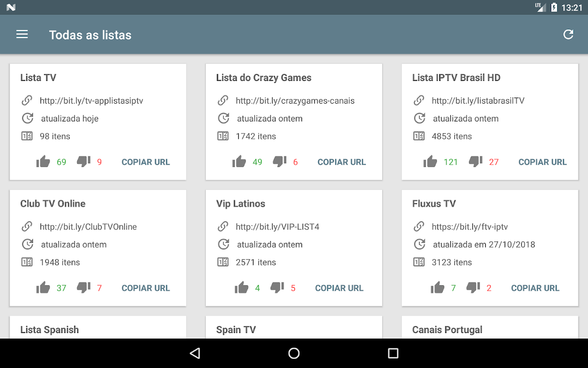The height and width of the screenshot is (368, 588).
Task: Click the link icon on Club TV Online
Action: click(x=27, y=226)
